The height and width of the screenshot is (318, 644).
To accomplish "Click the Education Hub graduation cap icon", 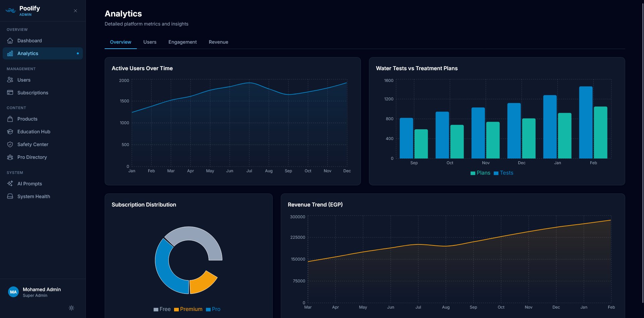I will 11,132.
